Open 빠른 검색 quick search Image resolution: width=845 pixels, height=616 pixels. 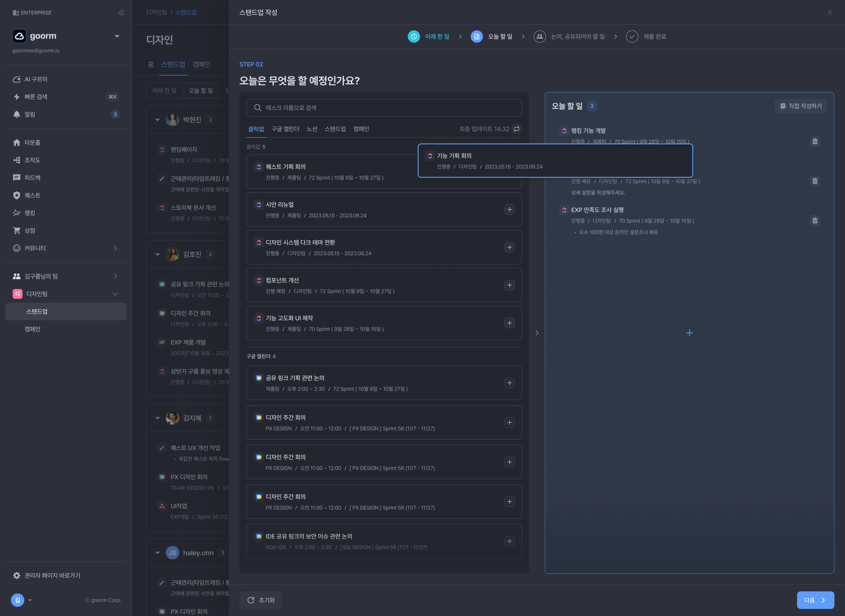(66, 97)
